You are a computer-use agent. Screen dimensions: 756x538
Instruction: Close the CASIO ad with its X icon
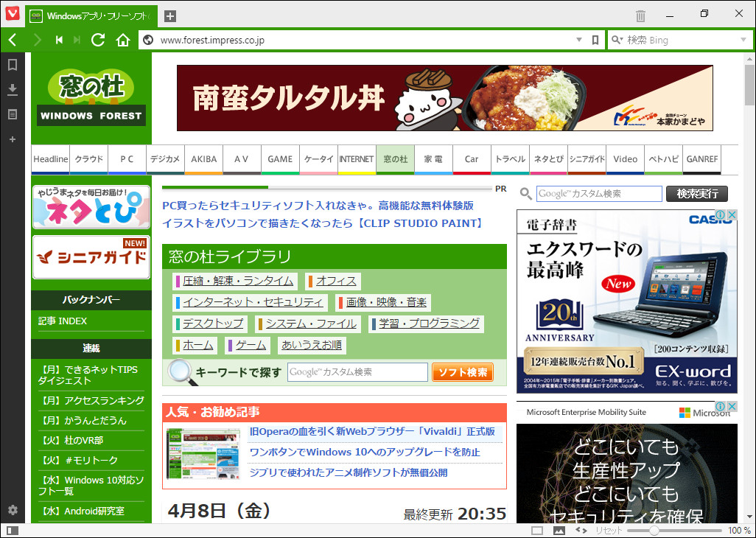point(732,214)
